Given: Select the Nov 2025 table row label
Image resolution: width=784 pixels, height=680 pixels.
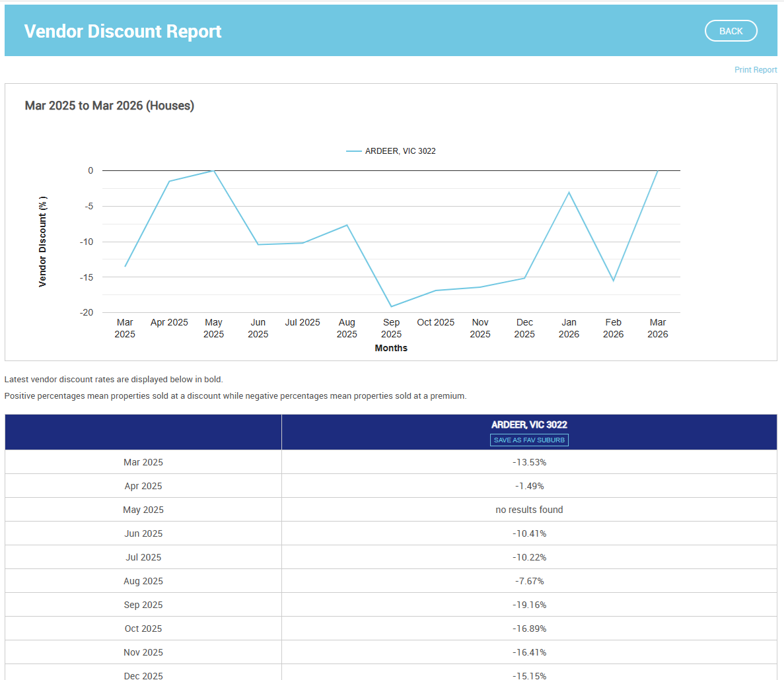Looking at the screenshot, I should (x=143, y=652).
